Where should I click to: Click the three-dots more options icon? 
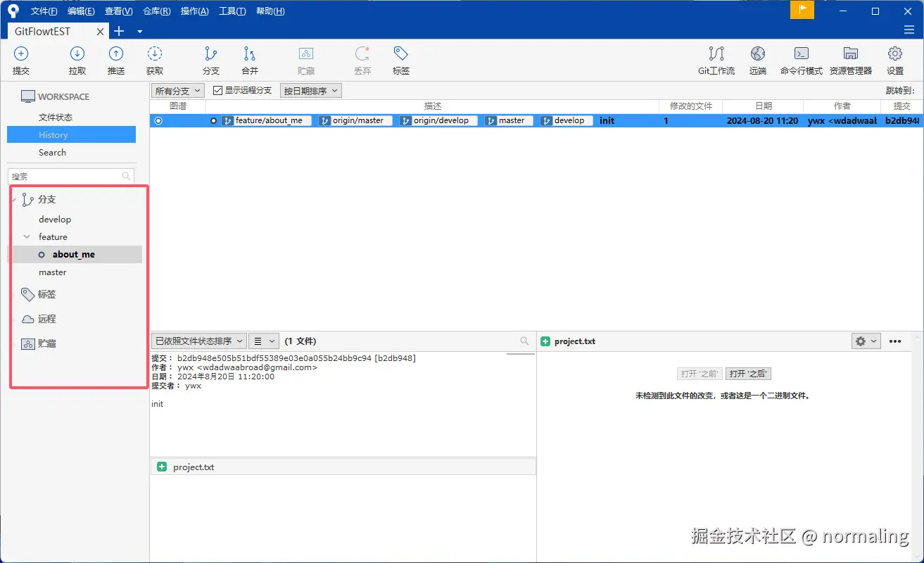click(895, 341)
